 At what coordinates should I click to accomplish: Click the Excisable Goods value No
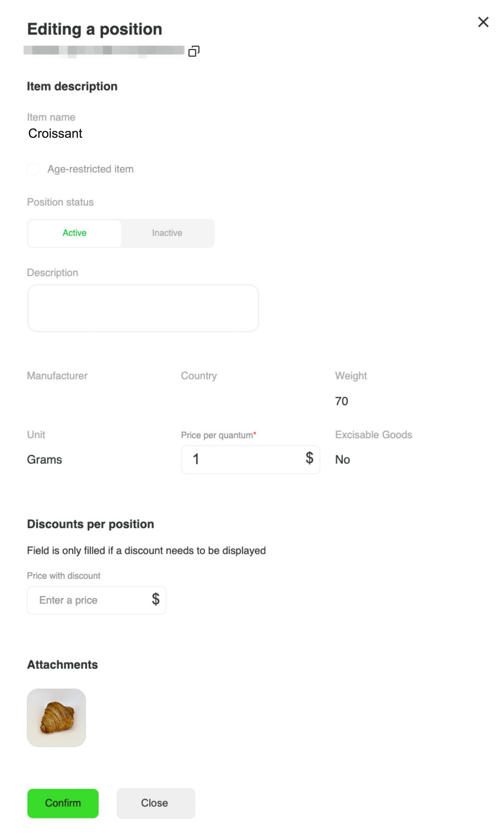(x=342, y=459)
